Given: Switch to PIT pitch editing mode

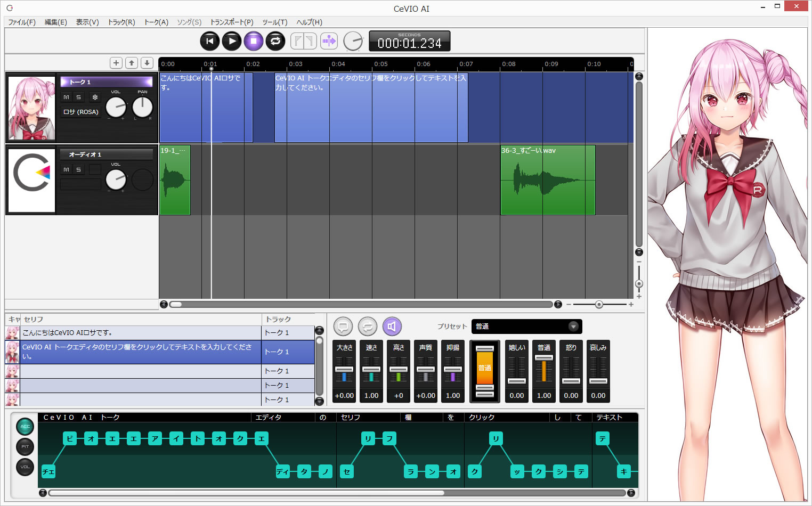Looking at the screenshot, I should pos(25,446).
